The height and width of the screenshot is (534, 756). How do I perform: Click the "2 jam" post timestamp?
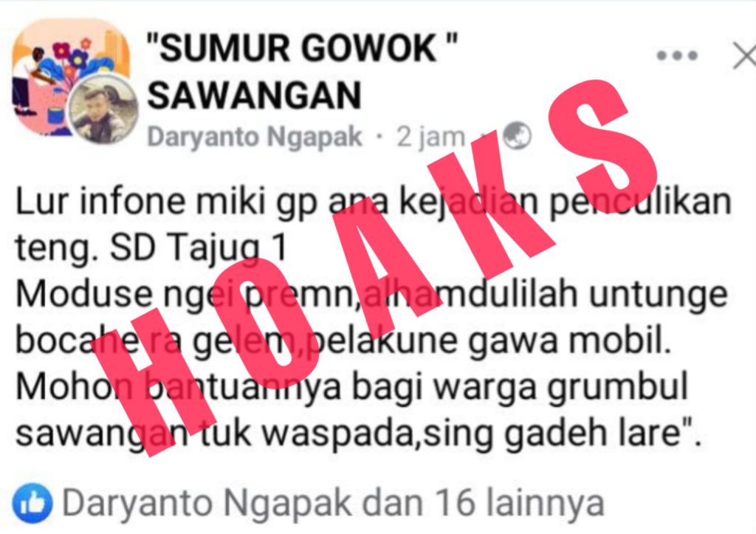pyautogui.click(x=430, y=137)
